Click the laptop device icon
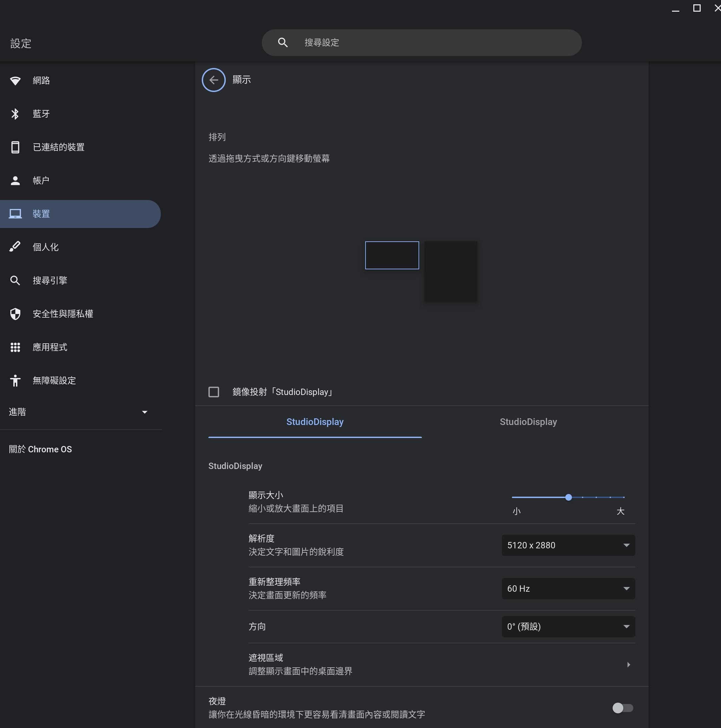The image size is (721, 728). click(15, 214)
